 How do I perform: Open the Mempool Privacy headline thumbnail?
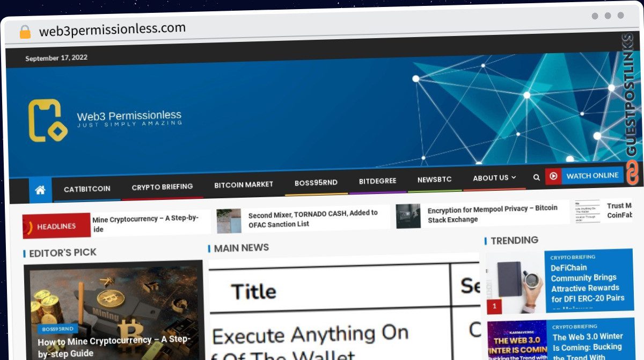coord(408,216)
